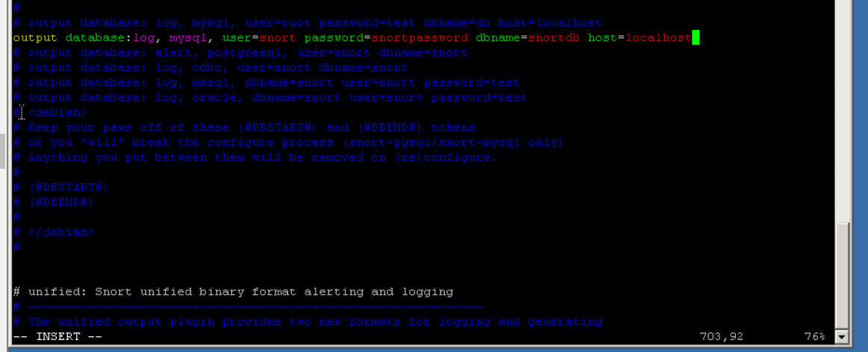
Task: Click the 'user=snort' value in active line
Action: pos(259,38)
